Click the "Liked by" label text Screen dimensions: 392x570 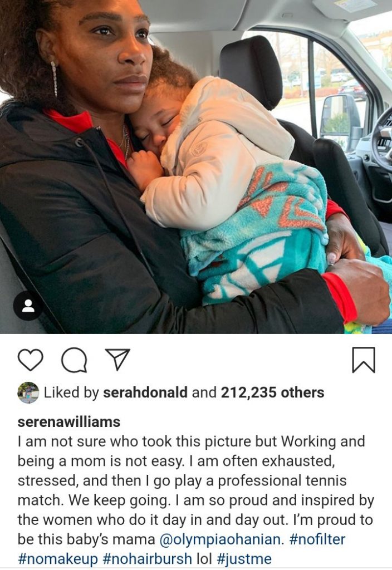(x=71, y=392)
